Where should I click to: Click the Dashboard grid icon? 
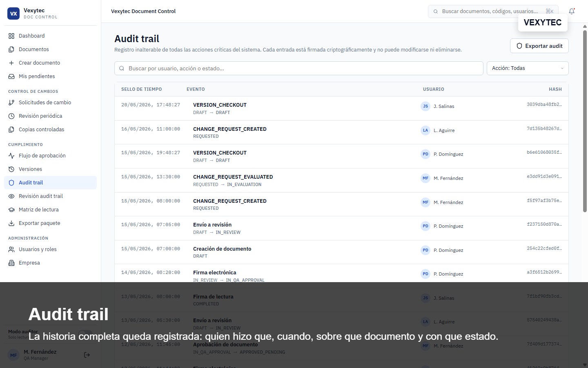(11, 36)
